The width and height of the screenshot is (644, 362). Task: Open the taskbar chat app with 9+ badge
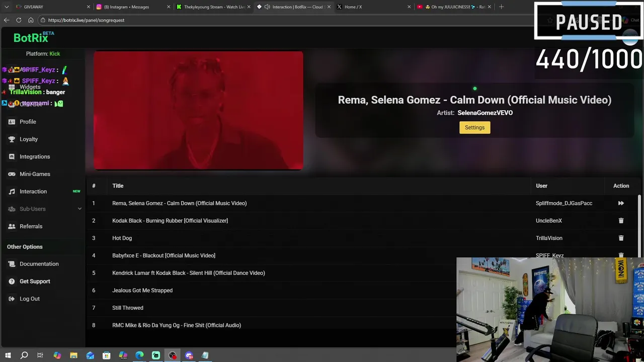(x=189, y=355)
